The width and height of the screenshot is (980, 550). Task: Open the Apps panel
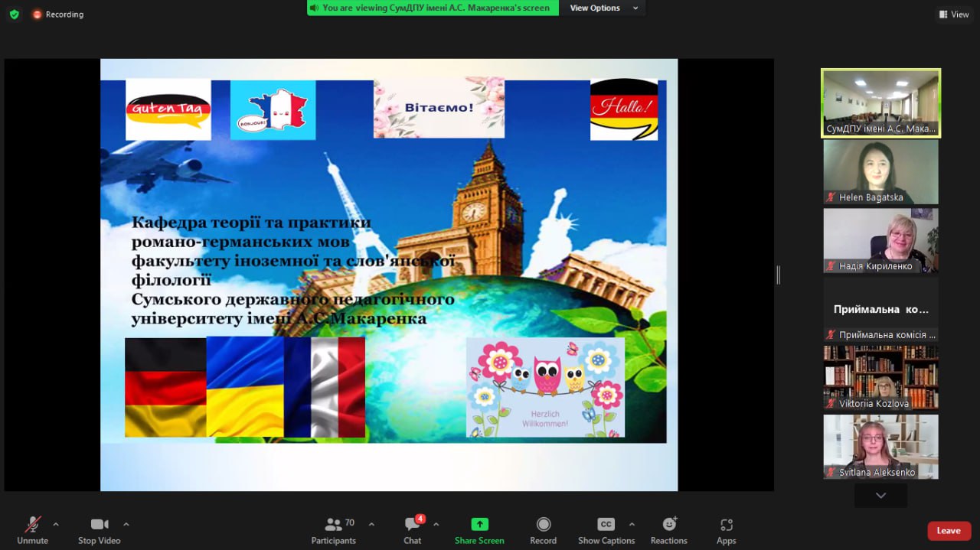tap(726, 530)
